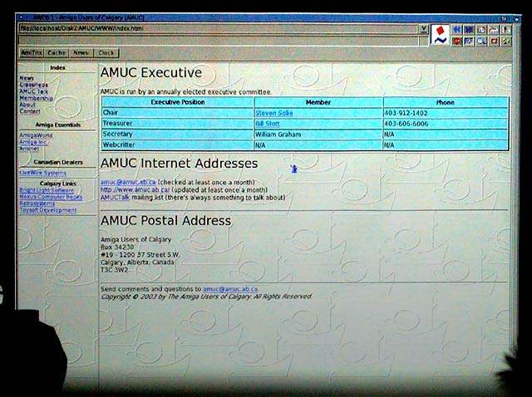This screenshot has width=532, height=397.
Task: Click the empty status field below URL
Action: (219, 41)
